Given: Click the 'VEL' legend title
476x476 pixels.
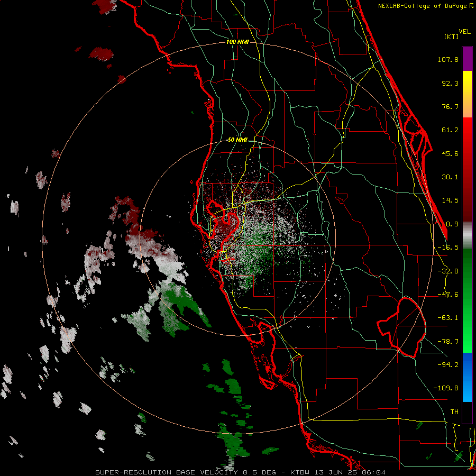Looking at the screenshot, I should tap(464, 32).
